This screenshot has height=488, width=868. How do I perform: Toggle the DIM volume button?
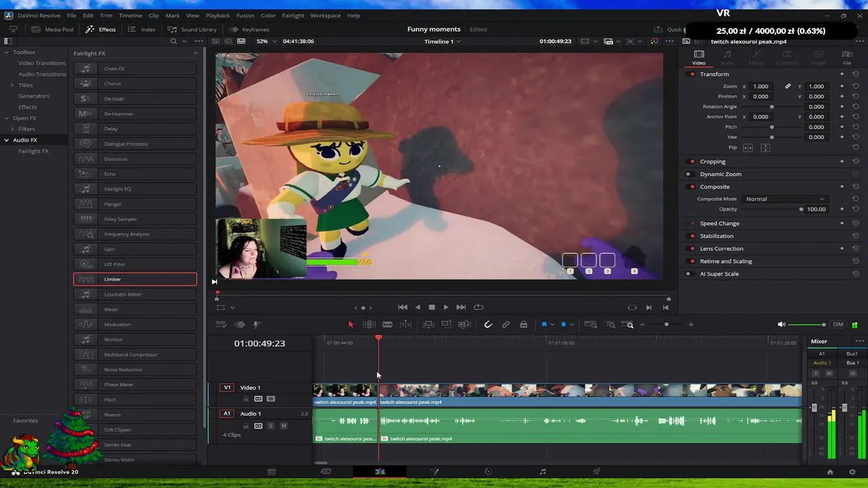click(x=838, y=325)
